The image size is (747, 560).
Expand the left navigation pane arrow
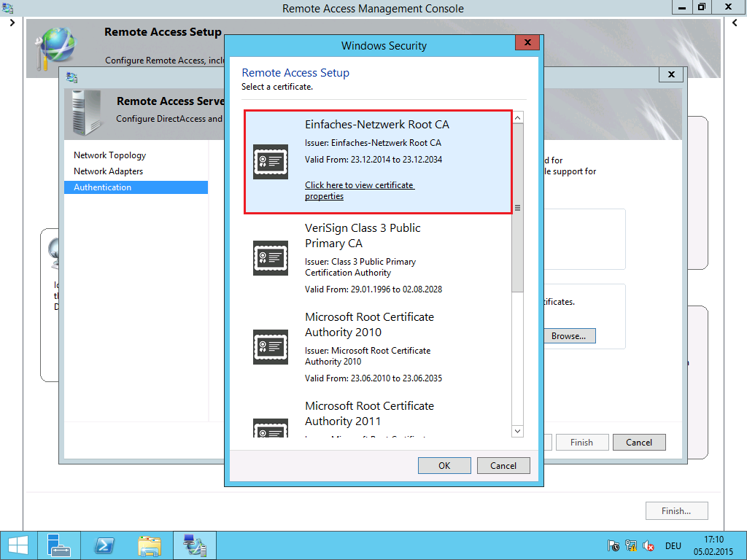[12, 23]
